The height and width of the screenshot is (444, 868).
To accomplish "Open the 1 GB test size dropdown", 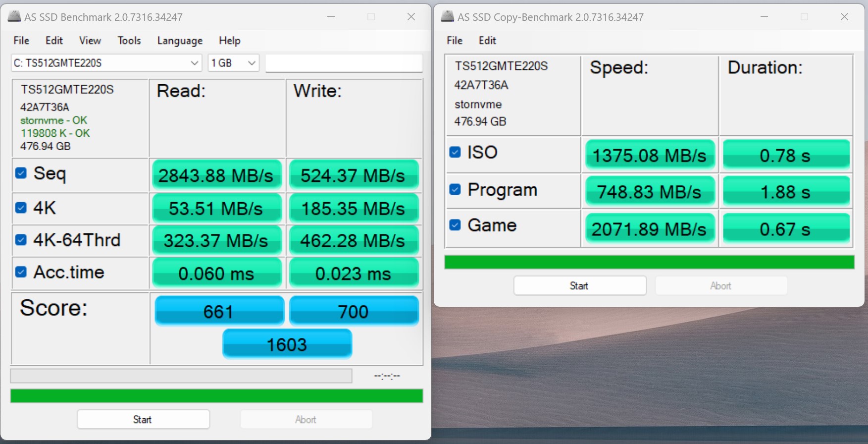I will (x=234, y=63).
